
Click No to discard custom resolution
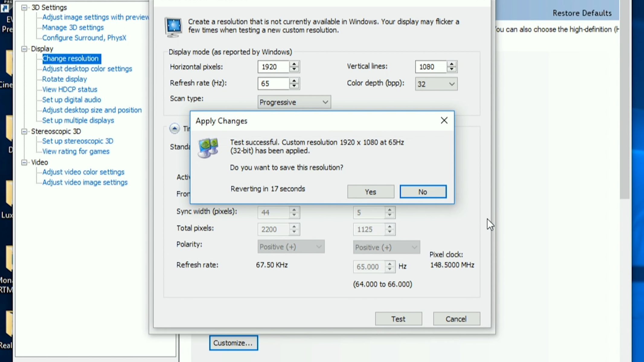423,192
